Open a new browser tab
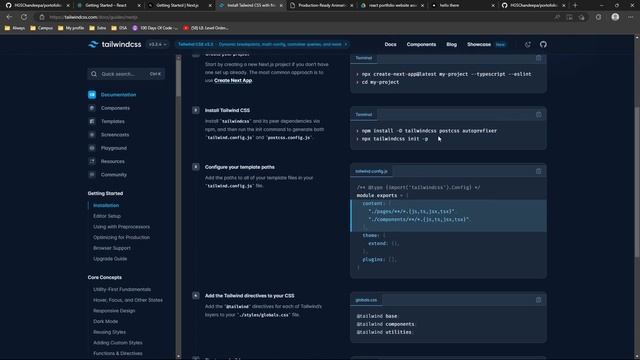Image resolution: width=640 pixels, height=360 pixels. tap(575, 5)
